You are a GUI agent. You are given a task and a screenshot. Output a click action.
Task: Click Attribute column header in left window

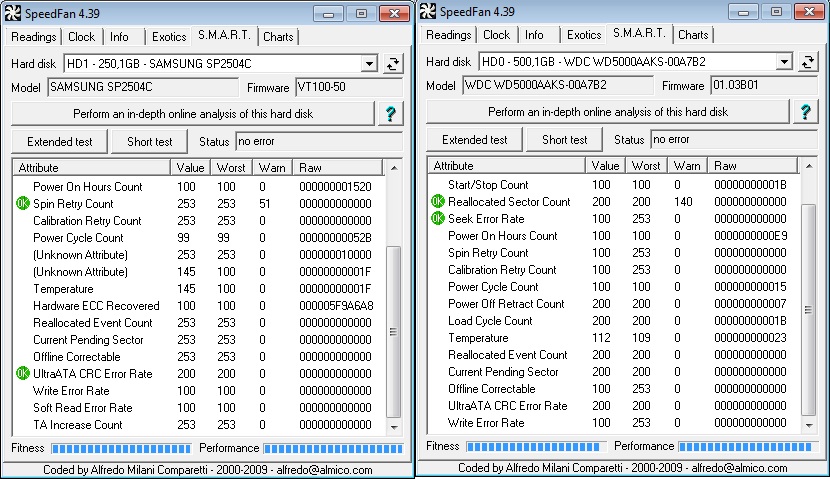click(x=92, y=168)
